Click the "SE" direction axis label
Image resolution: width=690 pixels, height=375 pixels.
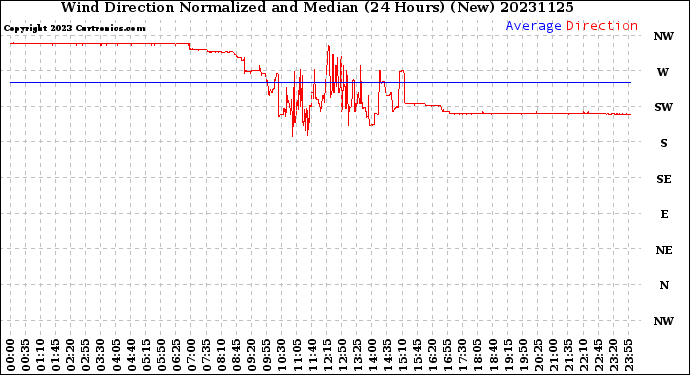(x=664, y=179)
